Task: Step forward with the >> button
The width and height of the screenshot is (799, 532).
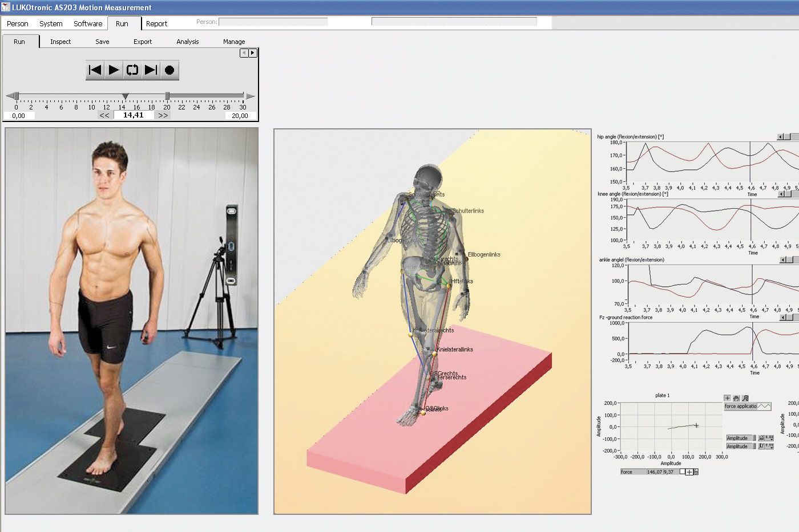Action: [163, 115]
